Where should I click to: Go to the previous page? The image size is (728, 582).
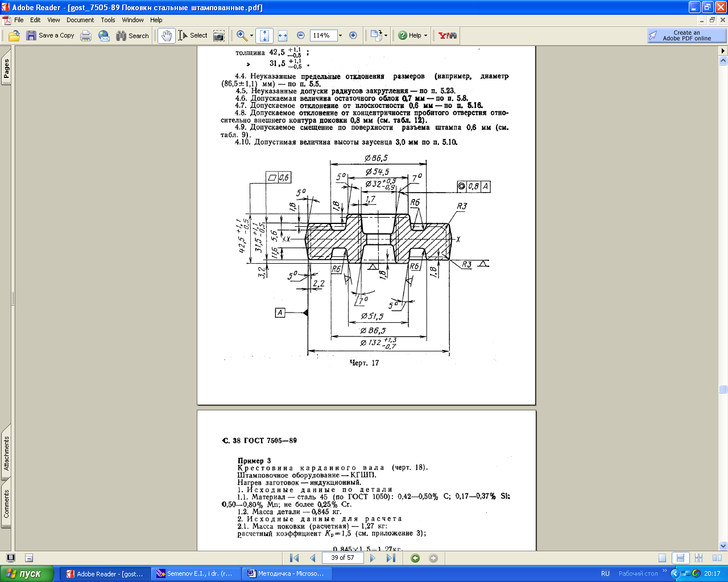[312, 558]
